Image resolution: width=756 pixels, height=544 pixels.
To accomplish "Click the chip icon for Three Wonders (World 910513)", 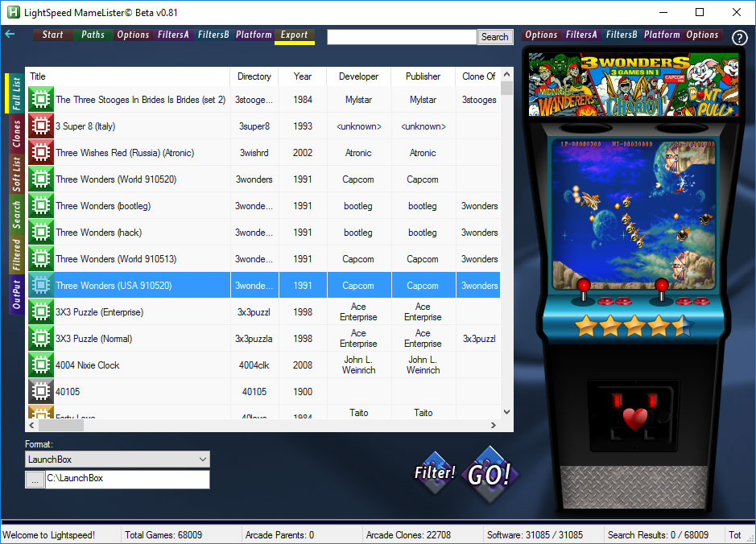I will point(41,258).
